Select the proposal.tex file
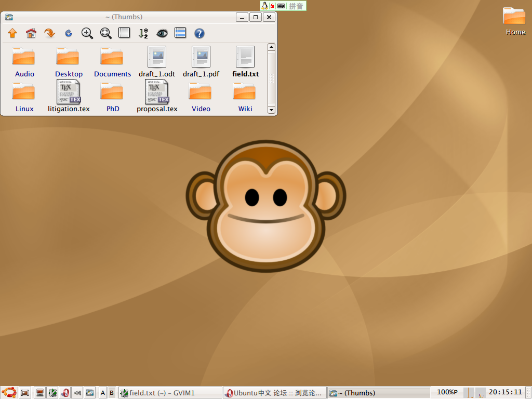The height and width of the screenshot is (399, 532). pos(157,96)
